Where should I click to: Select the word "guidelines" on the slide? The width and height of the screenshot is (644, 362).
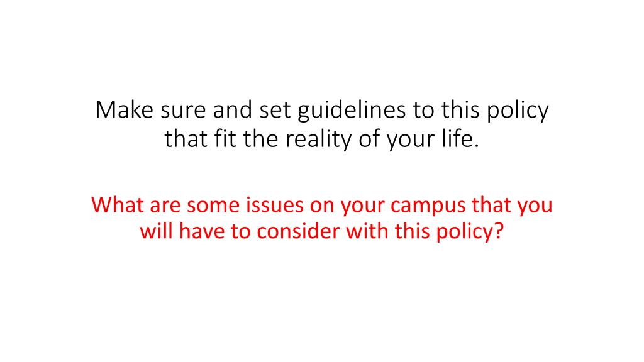coord(352,111)
